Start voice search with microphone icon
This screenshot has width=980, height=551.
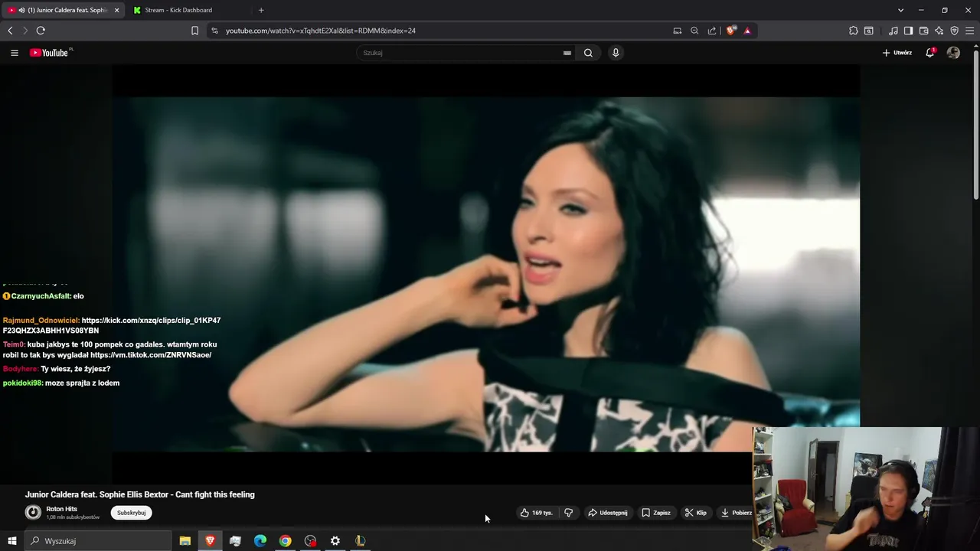[x=616, y=53]
